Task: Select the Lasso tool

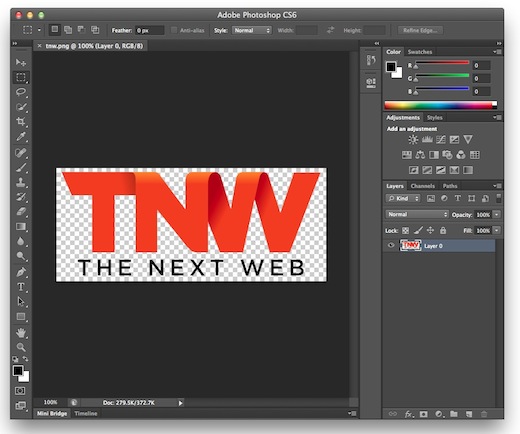Action: pos(21,92)
